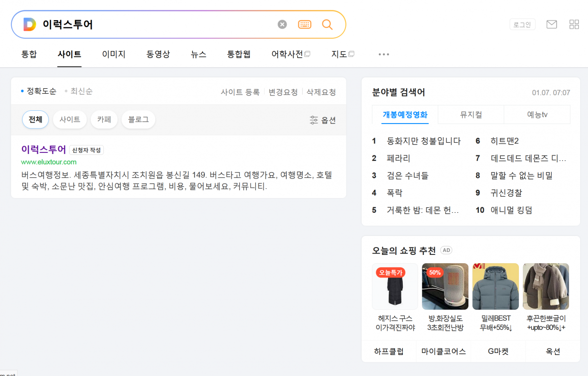Click the 밀레BEST 무배+55% caption

495,323
